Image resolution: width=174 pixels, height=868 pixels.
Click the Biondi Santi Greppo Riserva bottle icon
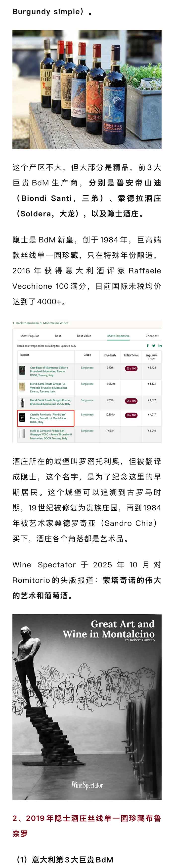click(22, 402)
